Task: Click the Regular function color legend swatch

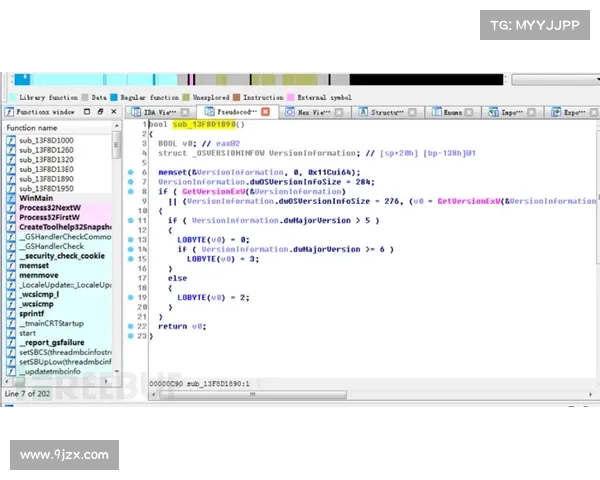Action: [115, 97]
